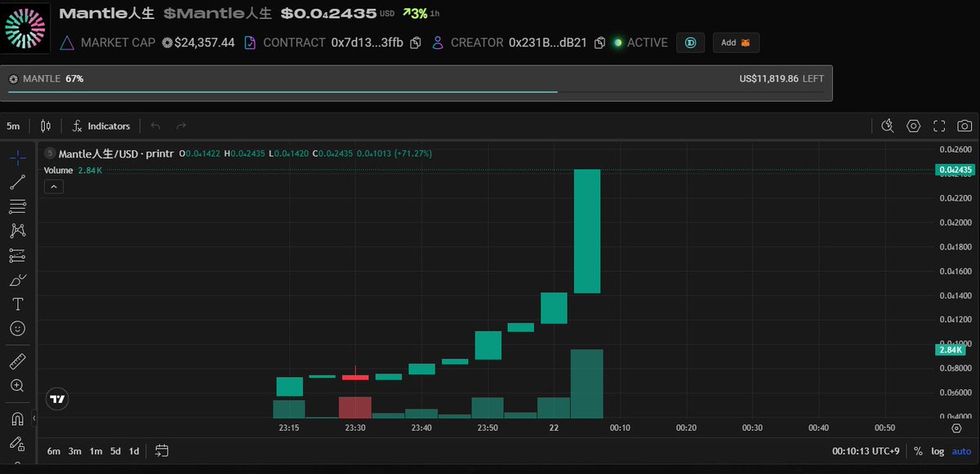The image size is (980, 474).
Task: Click the ACTIVE status indicator
Action: coord(641,42)
